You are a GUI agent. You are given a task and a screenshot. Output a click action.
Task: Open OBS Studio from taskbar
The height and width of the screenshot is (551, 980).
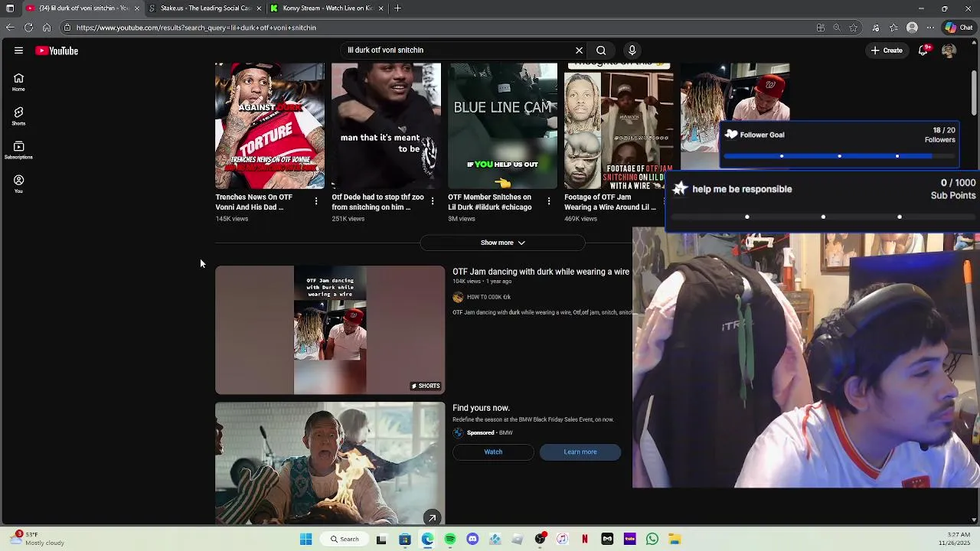point(540,540)
